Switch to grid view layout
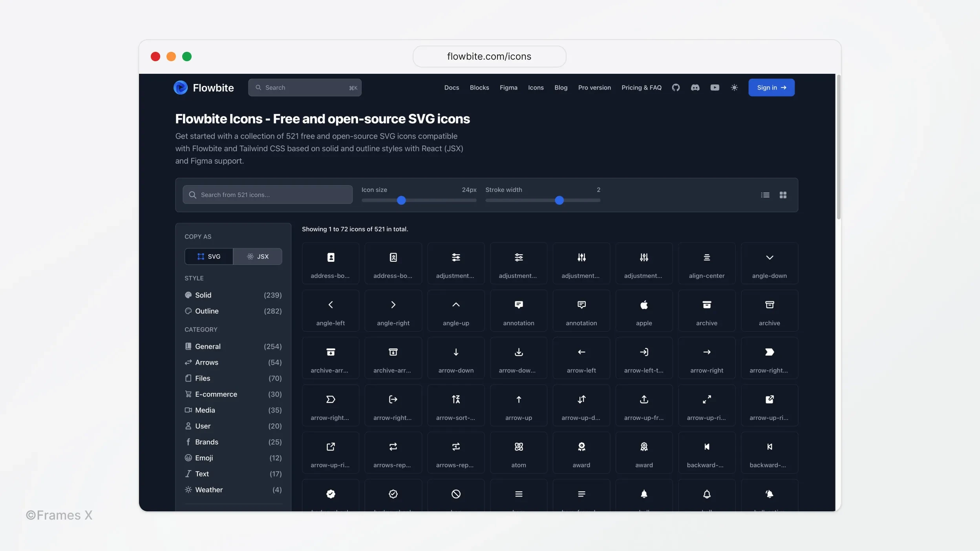980x551 pixels. click(783, 195)
